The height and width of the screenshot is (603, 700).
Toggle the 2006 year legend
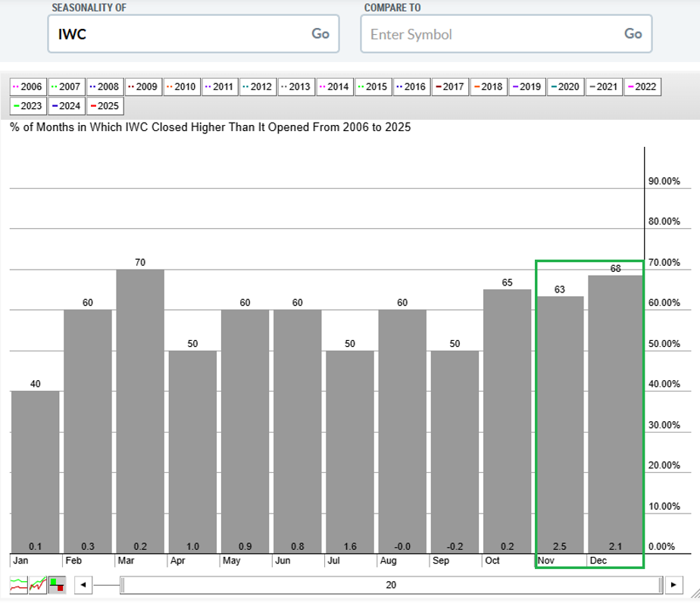[x=28, y=86]
